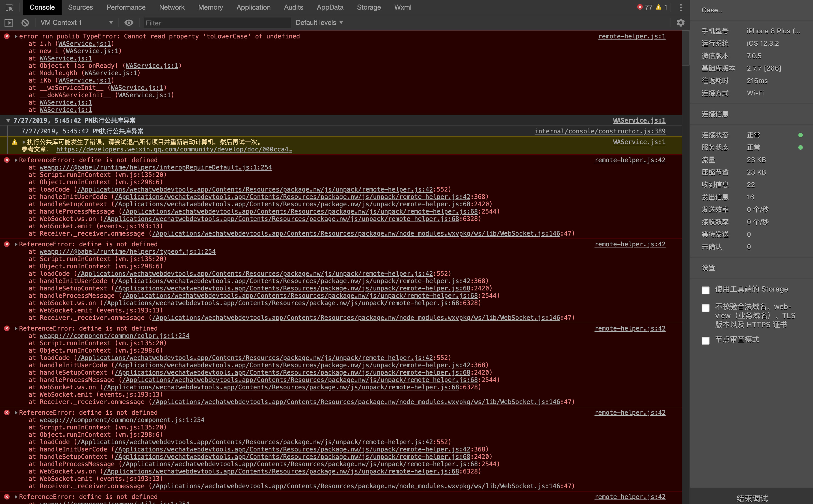Select the Wi-Fi connection value
The width and height of the screenshot is (813, 504).
coord(755,93)
